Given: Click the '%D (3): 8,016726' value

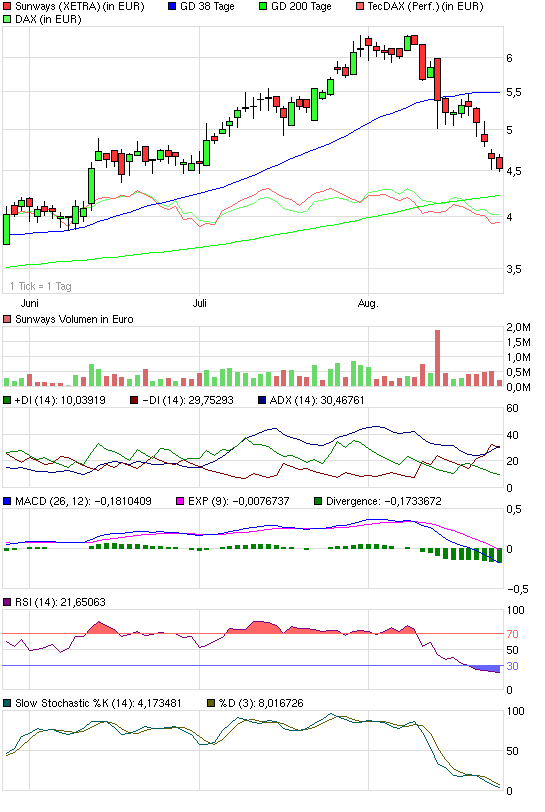Looking at the screenshot, I should 261,703.
